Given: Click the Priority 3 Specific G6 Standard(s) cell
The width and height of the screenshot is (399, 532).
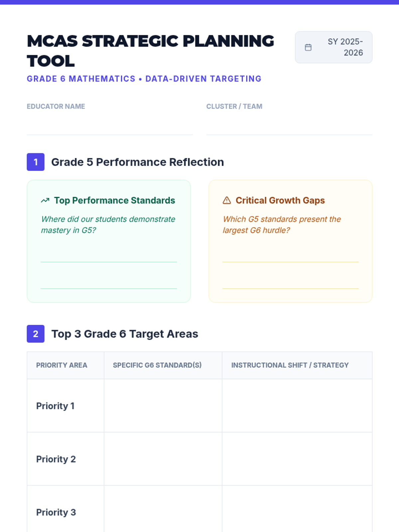Looking at the screenshot, I should (x=163, y=510).
